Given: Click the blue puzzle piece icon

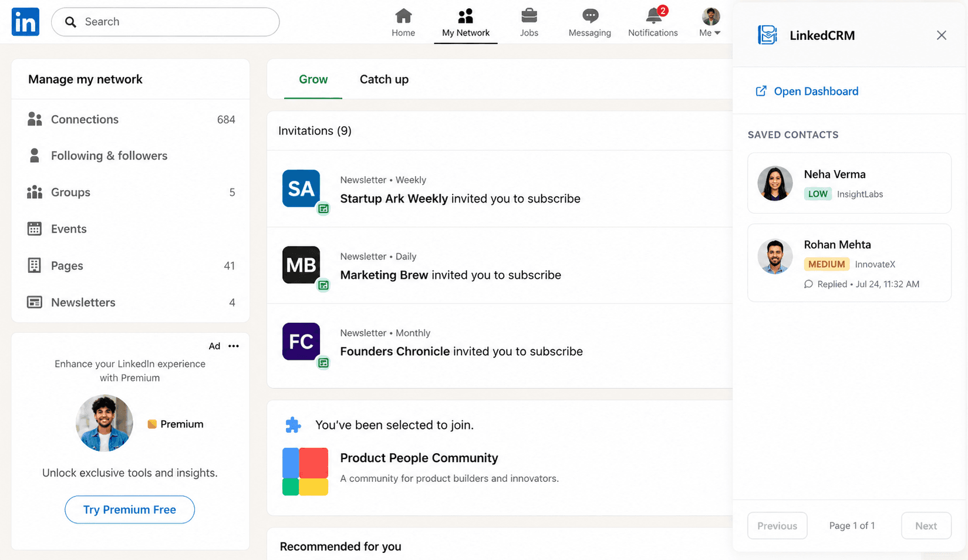Looking at the screenshot, I should 293,425.
